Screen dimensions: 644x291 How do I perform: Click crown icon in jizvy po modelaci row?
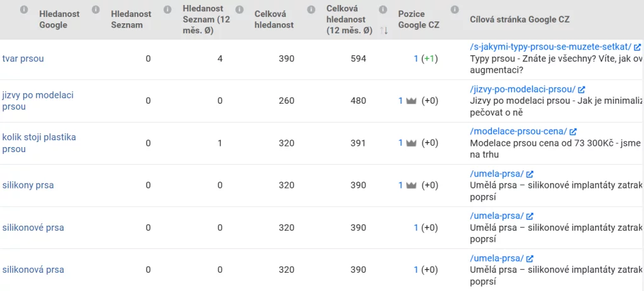412,101
